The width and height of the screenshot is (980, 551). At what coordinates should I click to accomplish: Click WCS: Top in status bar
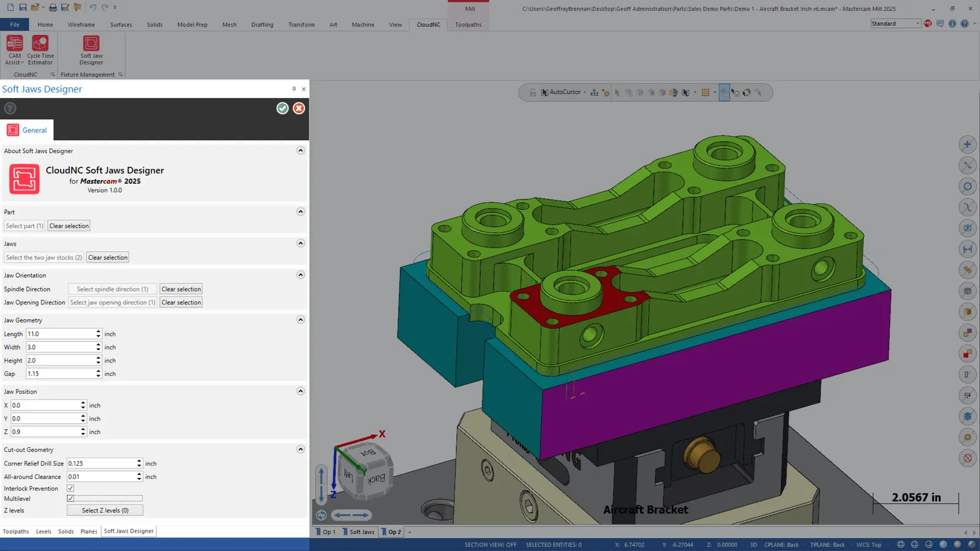[x=869, y=545]
